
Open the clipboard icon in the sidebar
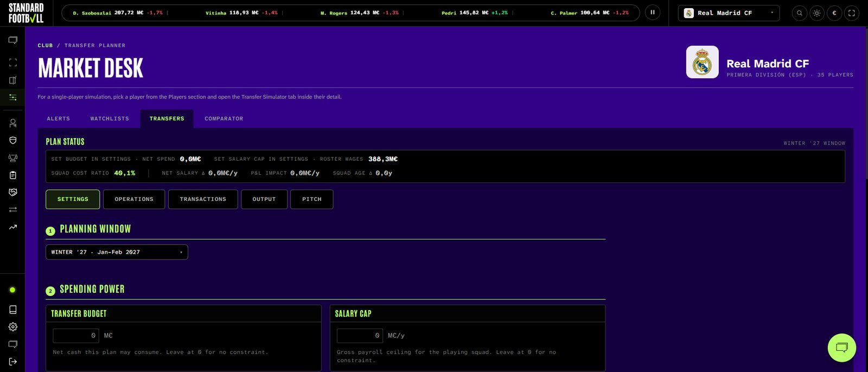coord(13,175)
